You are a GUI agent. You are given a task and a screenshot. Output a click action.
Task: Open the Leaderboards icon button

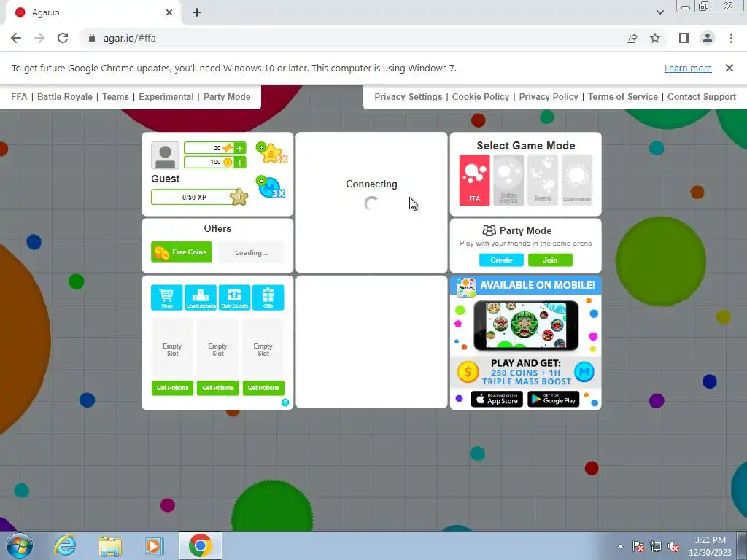(x=201, y=297)
